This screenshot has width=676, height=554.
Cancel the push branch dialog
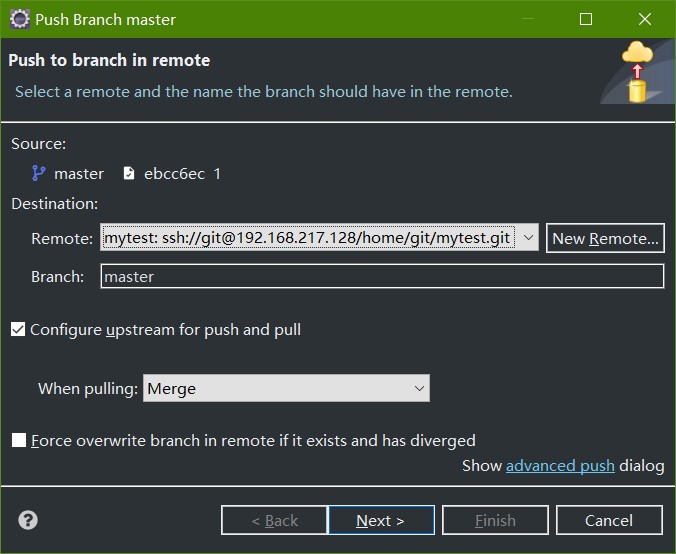pyautogui.click(x=609, y=520)
